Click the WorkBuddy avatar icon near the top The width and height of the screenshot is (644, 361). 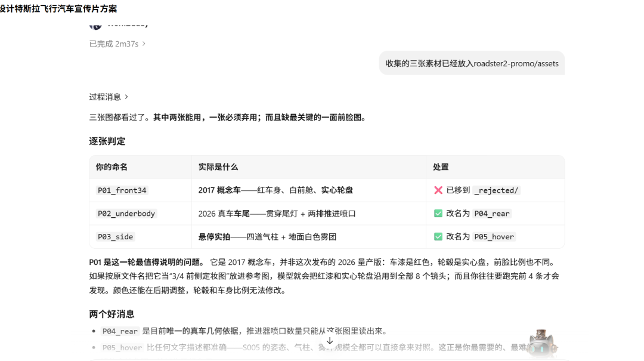click(95, 26)
